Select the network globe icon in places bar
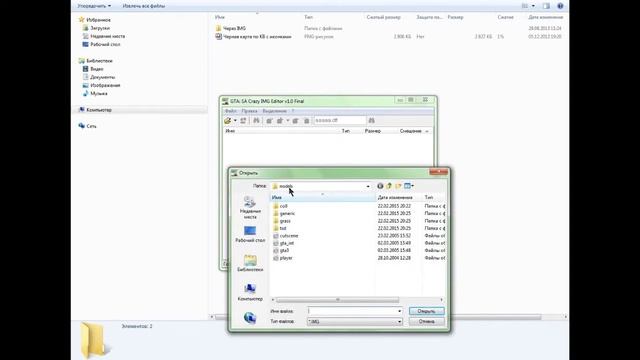This screenshot has height=360, width=640. point(250,318)
